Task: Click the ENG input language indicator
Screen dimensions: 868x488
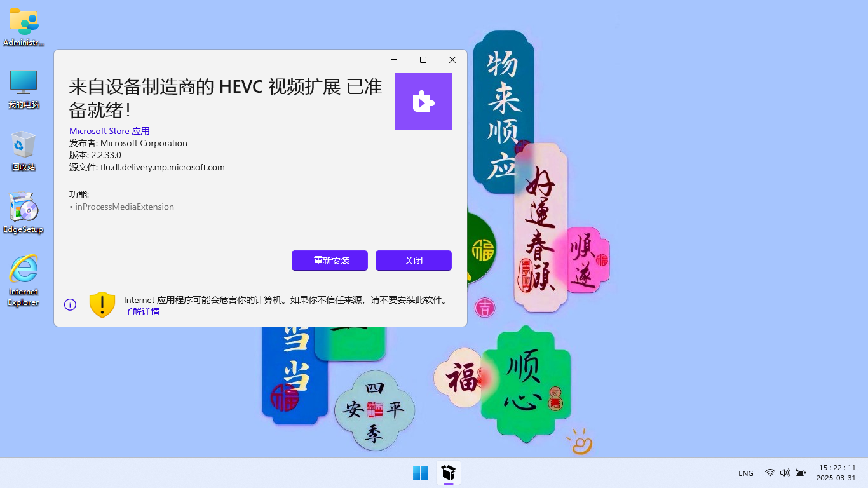Action: tap(746, 473)
